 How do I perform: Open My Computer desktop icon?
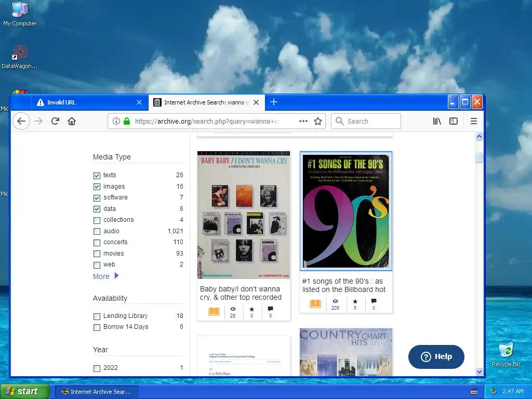coord(20,14)
